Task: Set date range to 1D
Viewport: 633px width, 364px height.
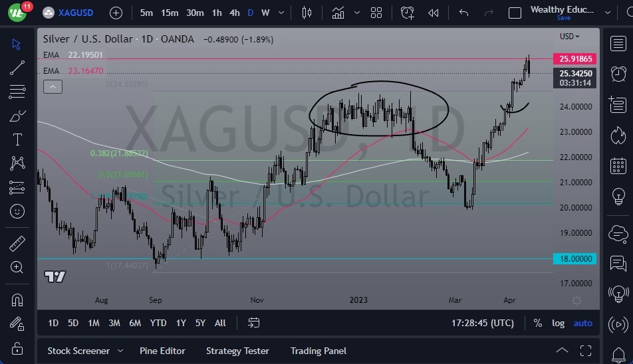Action: pyautogui.click(x=53, y=323)
